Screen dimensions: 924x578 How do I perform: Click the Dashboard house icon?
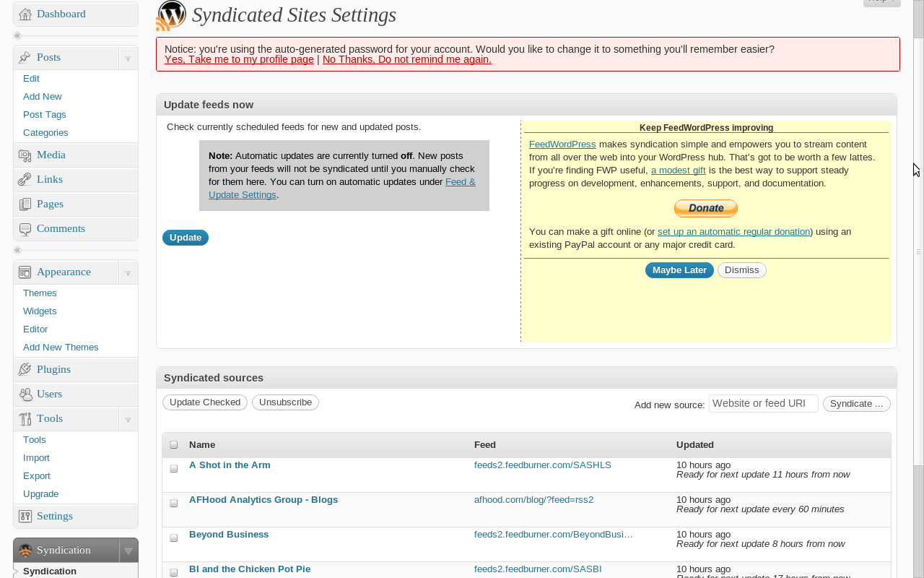25,14
